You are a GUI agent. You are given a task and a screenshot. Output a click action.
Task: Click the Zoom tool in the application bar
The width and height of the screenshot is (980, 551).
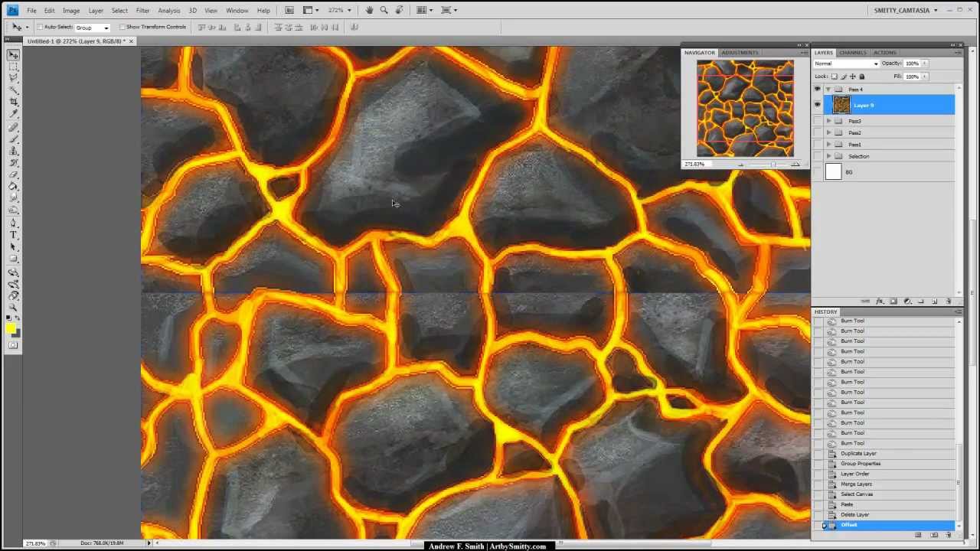pos(384,10)
